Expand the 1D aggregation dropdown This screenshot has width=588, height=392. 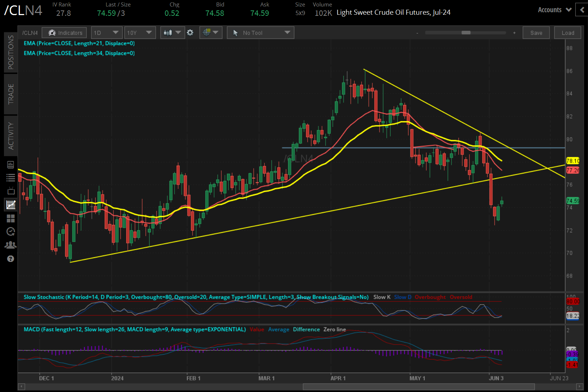(x=107, y=33)
